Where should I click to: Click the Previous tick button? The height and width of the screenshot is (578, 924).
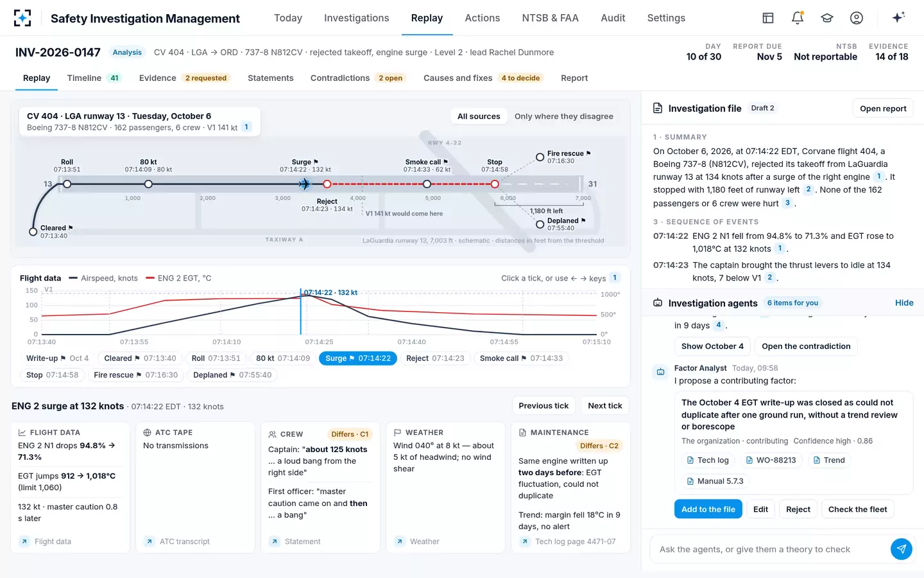pyautogui.click(x=543, y=406)
